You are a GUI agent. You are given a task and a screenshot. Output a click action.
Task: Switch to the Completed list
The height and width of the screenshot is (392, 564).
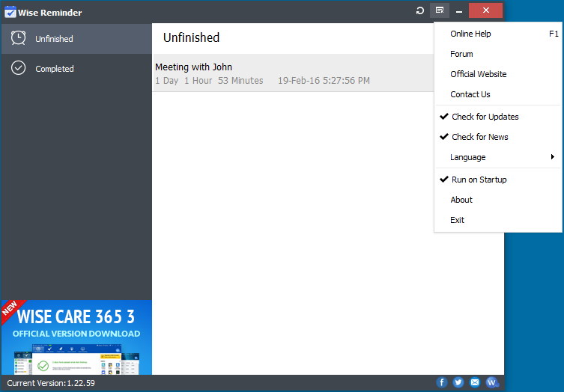54,69
